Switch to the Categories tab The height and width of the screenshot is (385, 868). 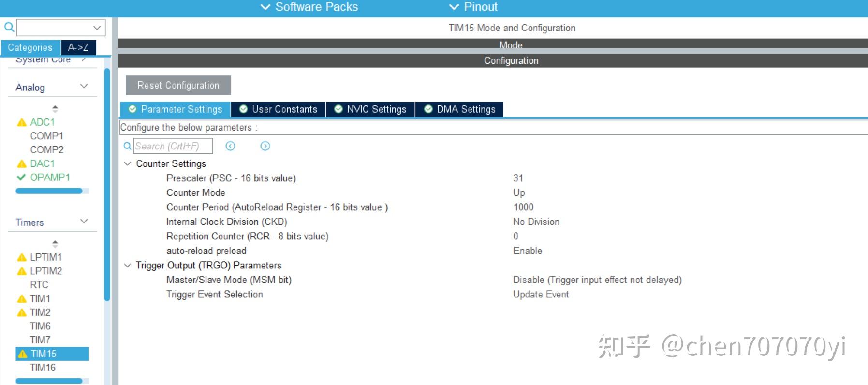[x=30, y=47]
